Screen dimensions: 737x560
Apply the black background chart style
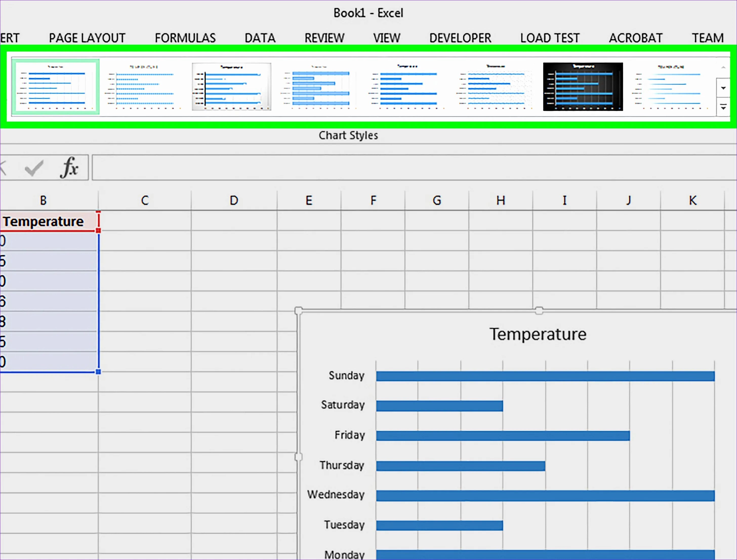(583, 87)
